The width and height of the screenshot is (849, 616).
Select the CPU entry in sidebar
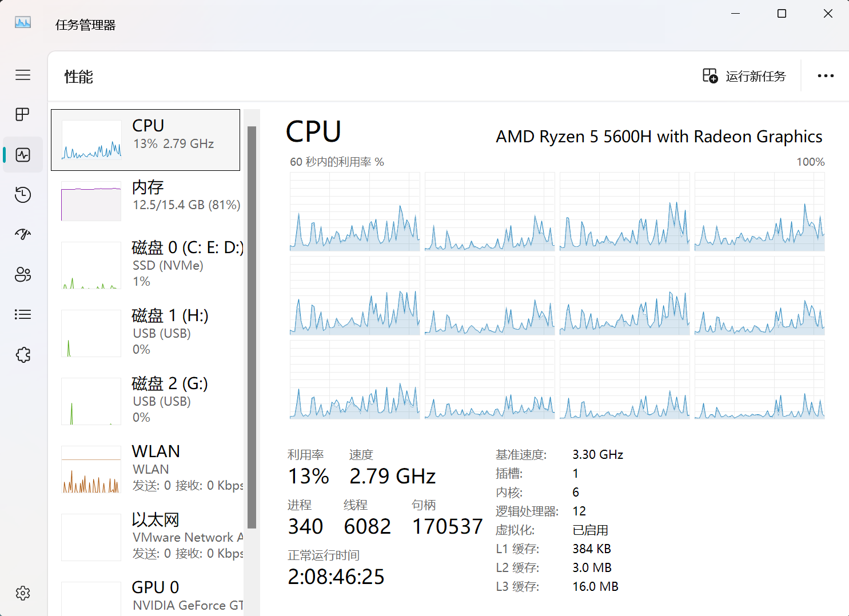(x=145, y=140)
